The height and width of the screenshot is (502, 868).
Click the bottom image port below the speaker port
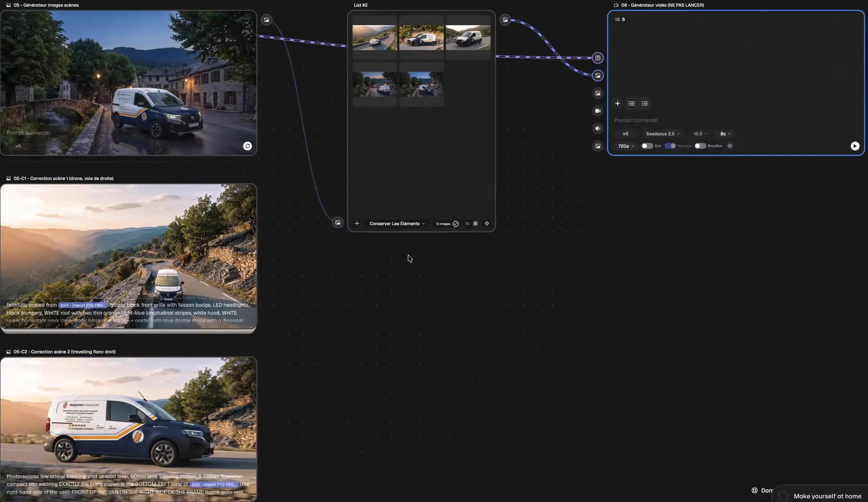(598, 146)
